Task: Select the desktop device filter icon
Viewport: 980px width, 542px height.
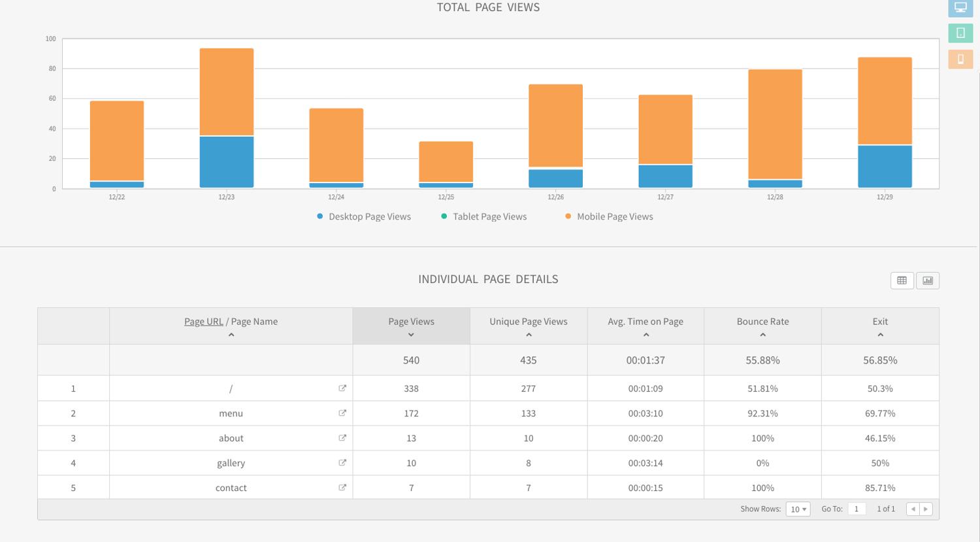Action: pyautogui.click(x=960, y=8)
